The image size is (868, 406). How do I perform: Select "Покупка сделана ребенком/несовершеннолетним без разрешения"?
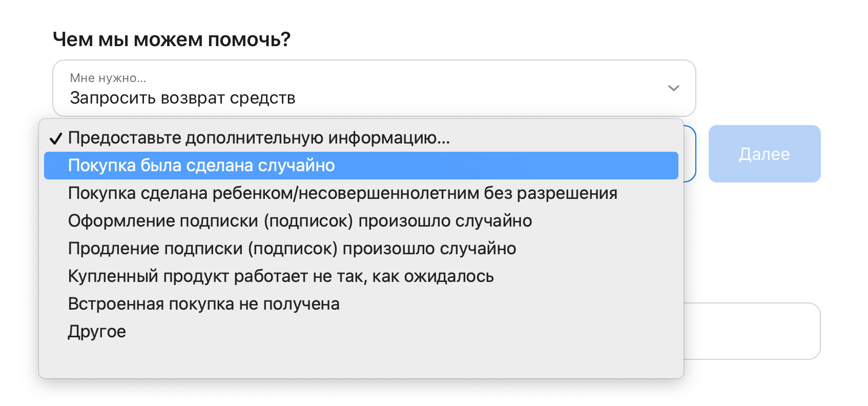tap(342, 193)
